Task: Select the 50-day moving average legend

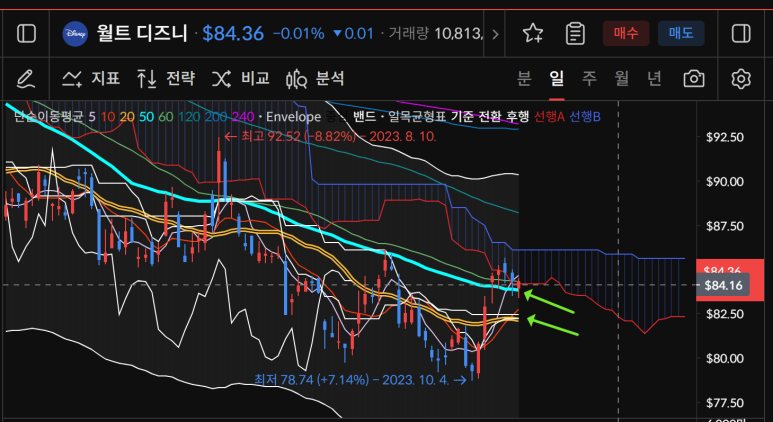Action: [146, 117]
